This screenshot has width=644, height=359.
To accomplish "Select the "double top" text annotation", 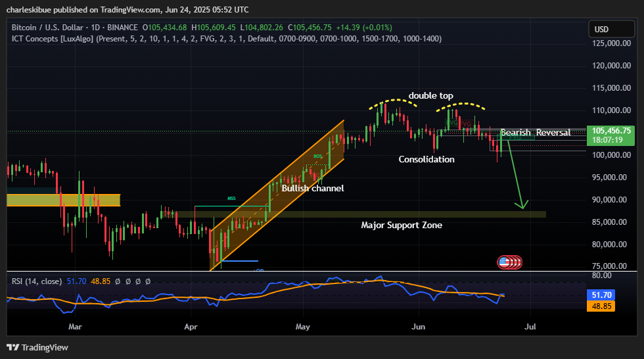I will click(431, 96).
